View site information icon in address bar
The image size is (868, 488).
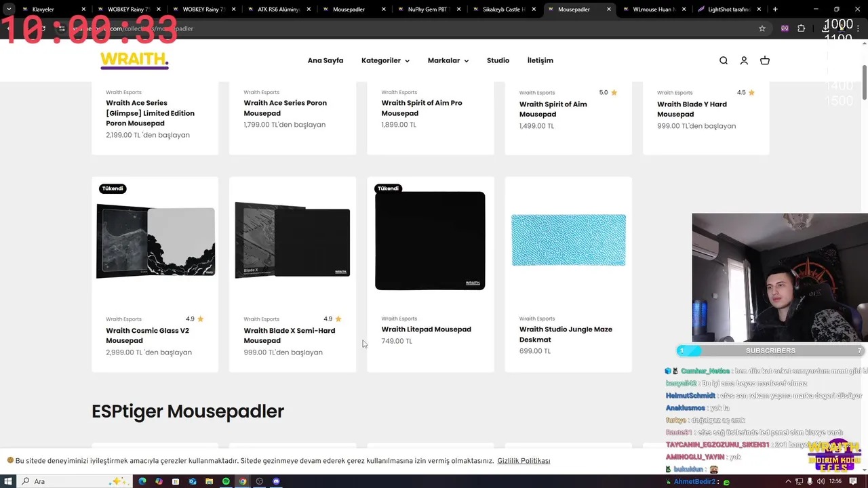pyautogui.click(x=61, y=28)
